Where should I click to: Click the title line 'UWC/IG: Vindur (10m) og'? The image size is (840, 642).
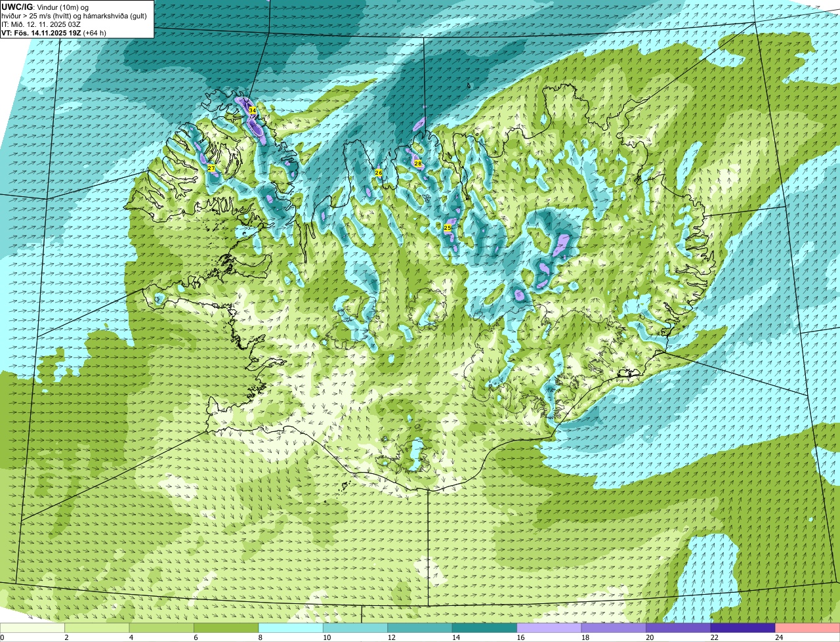tap(45, 7)
